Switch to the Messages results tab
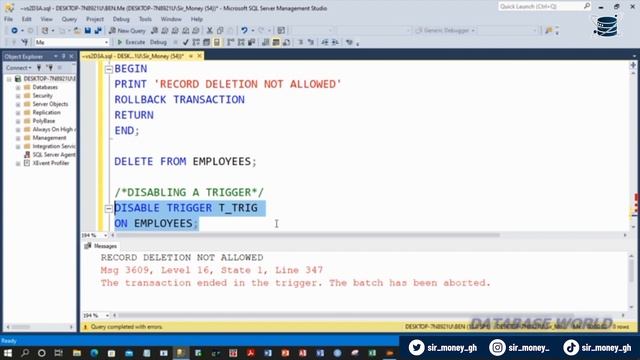 [100, 246]
